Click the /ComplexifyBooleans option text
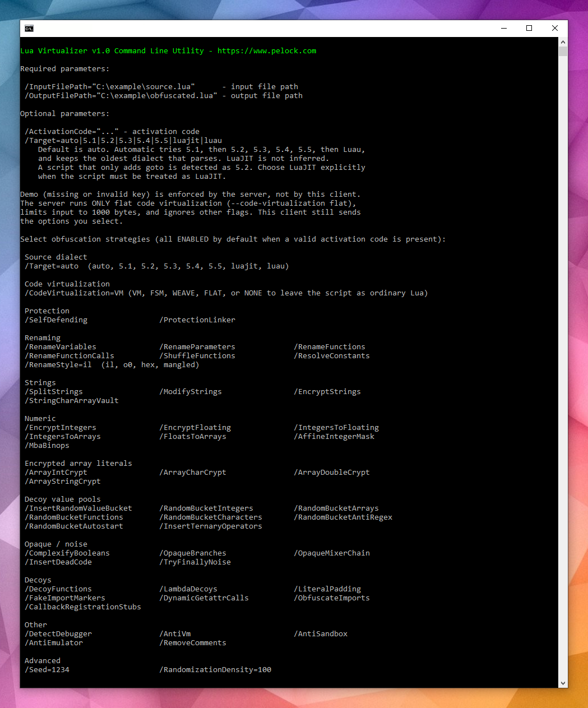Image resolution: width=588 pixels, height=708 pixels. [x=67, y=553]
